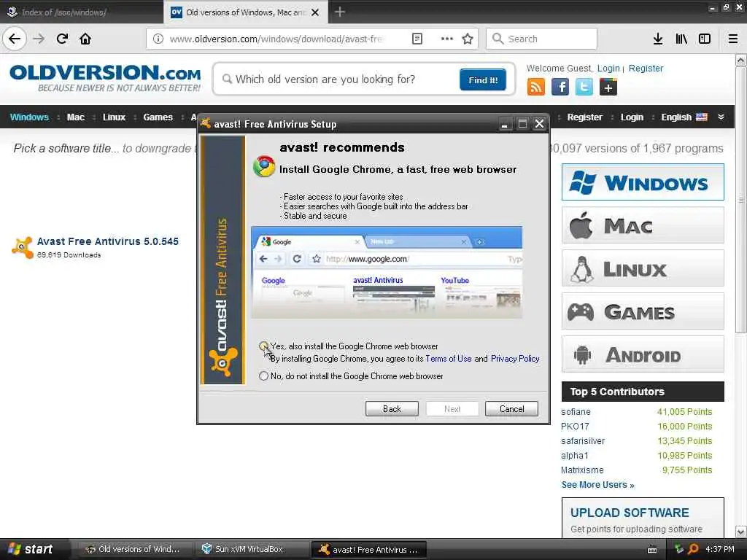This screenshot has height=560, width=747.
Task: Click the Register link beside Welcome Guest
Action: 646,69
